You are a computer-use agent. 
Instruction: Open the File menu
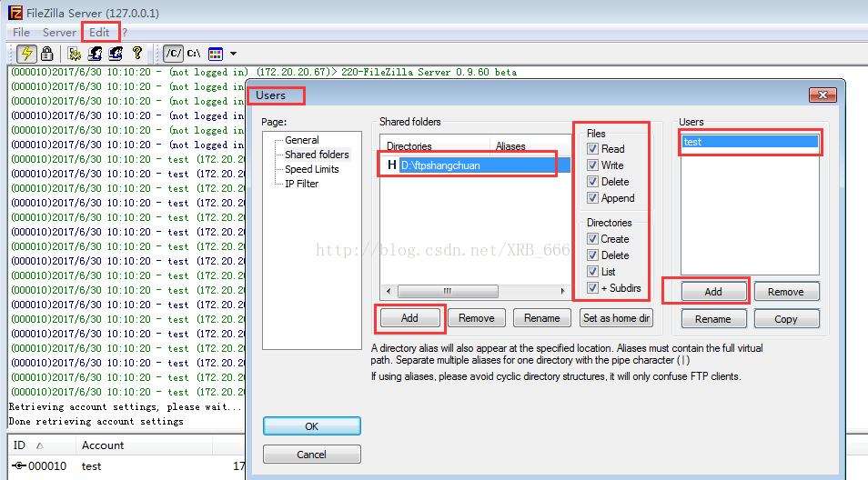click(21, 32)
